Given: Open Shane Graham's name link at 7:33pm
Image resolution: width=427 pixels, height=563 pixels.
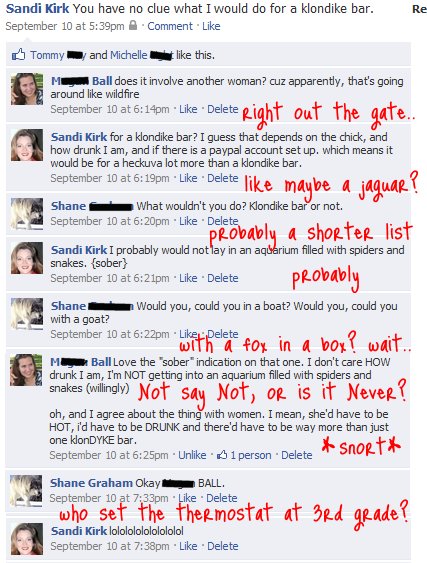Looking at the screenshot, I should point(91,483).
